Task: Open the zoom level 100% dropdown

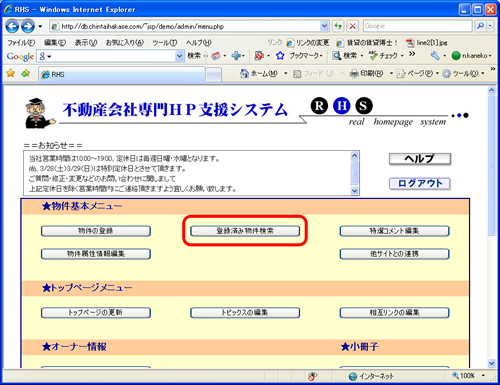Action: (x=483, y=376)
